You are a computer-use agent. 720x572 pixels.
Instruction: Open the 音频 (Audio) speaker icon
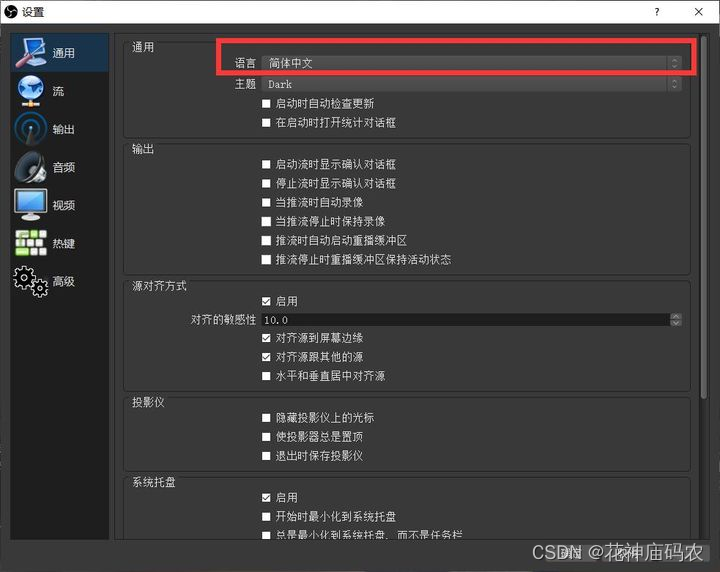point(30,167)
